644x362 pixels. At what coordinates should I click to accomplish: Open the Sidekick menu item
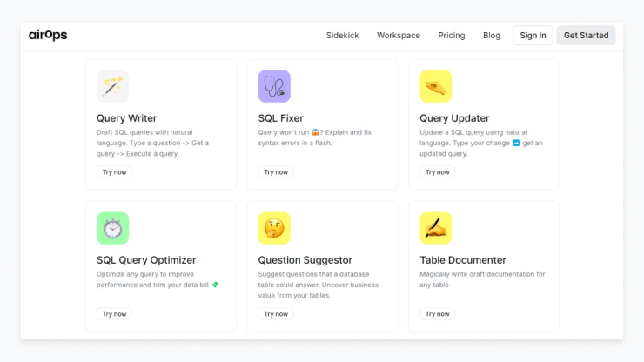click(342, 36)
